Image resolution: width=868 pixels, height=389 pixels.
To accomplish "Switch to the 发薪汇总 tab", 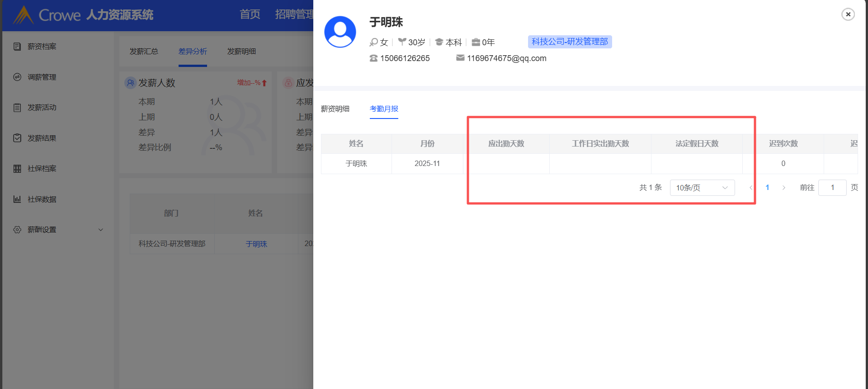I will [144, 52].
